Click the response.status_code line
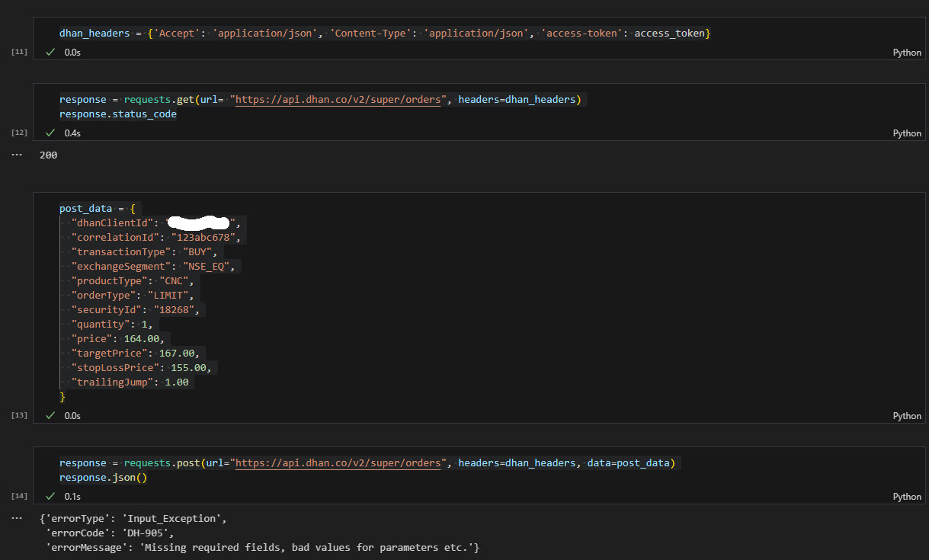The width and height of the screenshot is (929, 560). pos(118,114)
